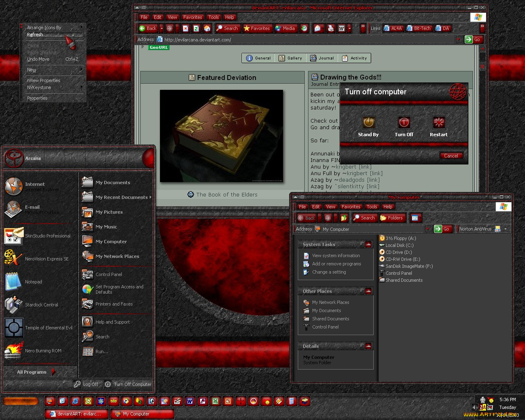525x420 pixels.
Task: Open Folders view in My Computer window
Action: pyautogui.click(x=392, y=218)
